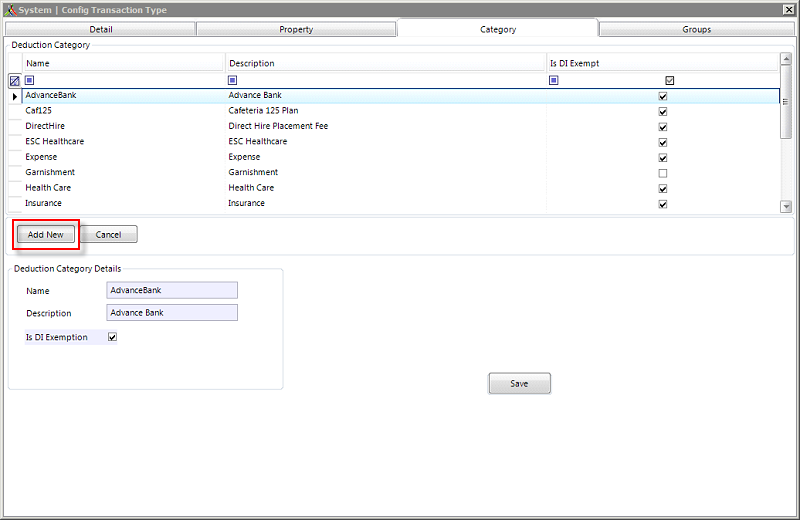Image resolution: width=800 pixels, height=520 pixels.
Task: Click the Description input field
Action: 172,313
